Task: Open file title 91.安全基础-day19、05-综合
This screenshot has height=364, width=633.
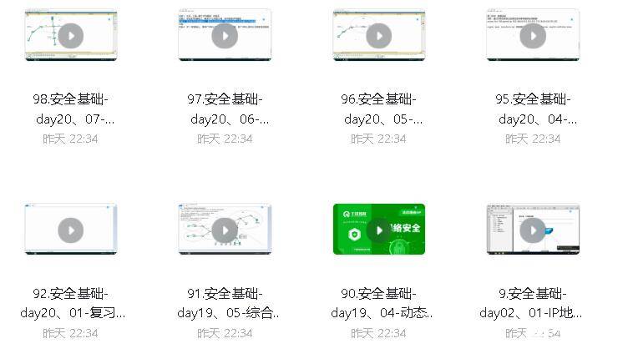Action: point(228,303)
